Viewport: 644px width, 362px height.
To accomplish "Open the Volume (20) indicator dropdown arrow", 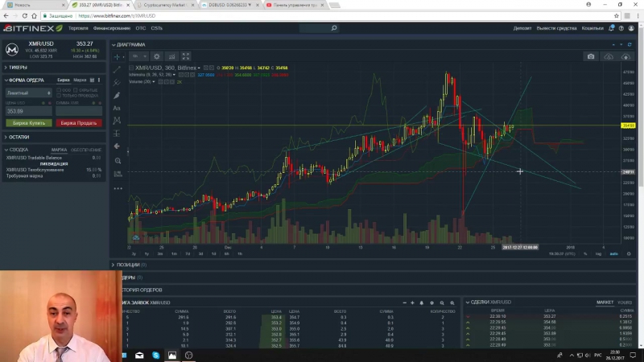I will [x=154, y=82].
